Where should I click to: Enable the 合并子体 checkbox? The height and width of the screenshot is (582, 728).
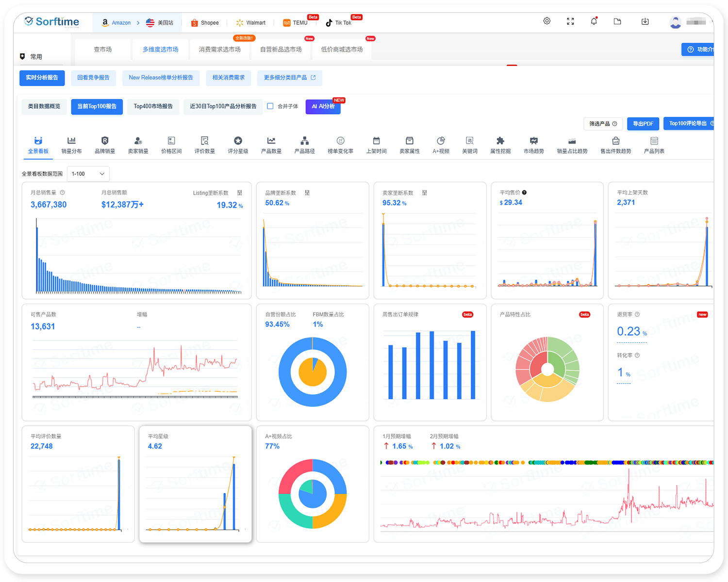(x=270, y=106)
